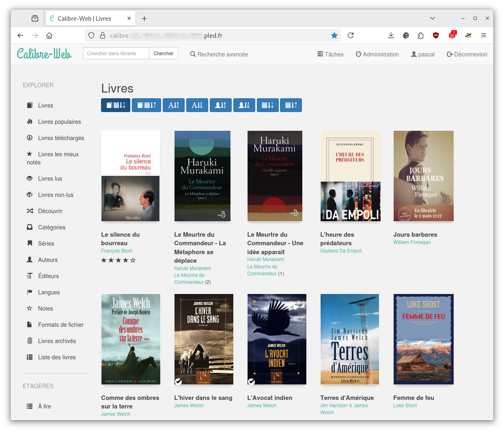Screen dimensions: 504x432
Task: Sort by author A to Z
Action: point(221,105)
